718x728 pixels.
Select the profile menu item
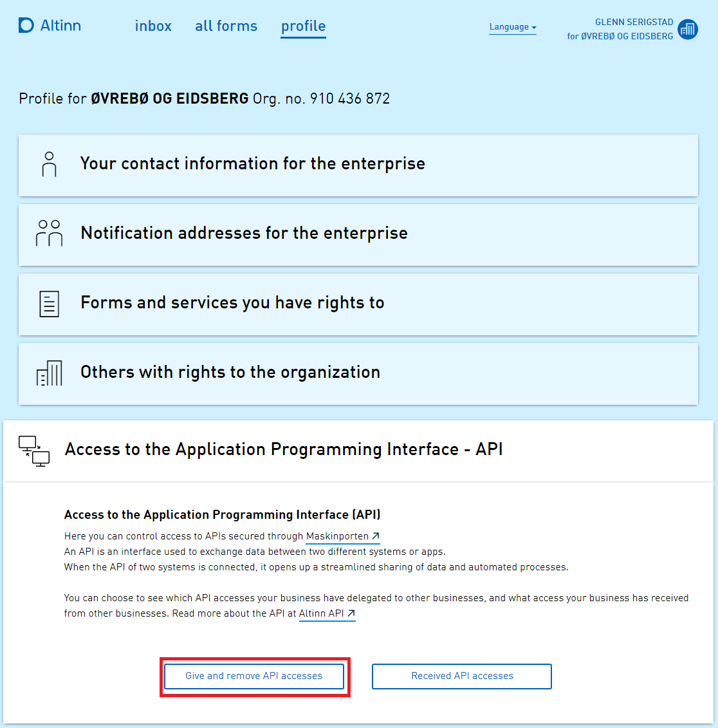(x=303, y=26)
